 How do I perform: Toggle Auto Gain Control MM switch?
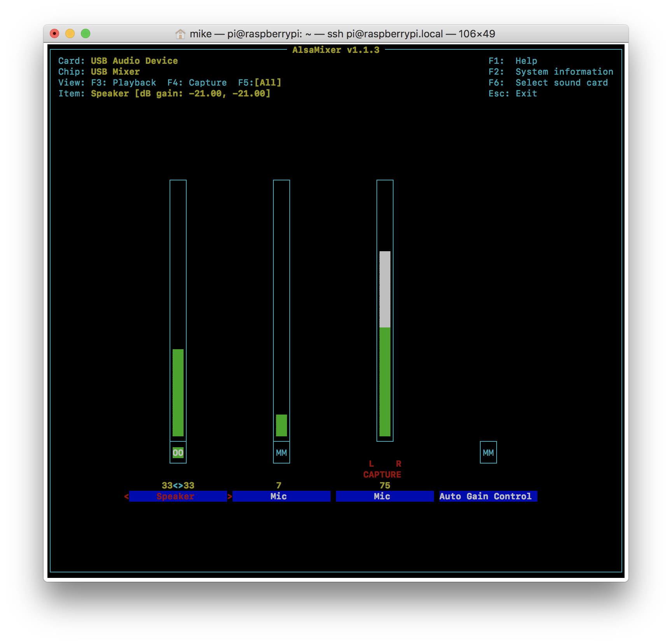(x=488, y=453)
